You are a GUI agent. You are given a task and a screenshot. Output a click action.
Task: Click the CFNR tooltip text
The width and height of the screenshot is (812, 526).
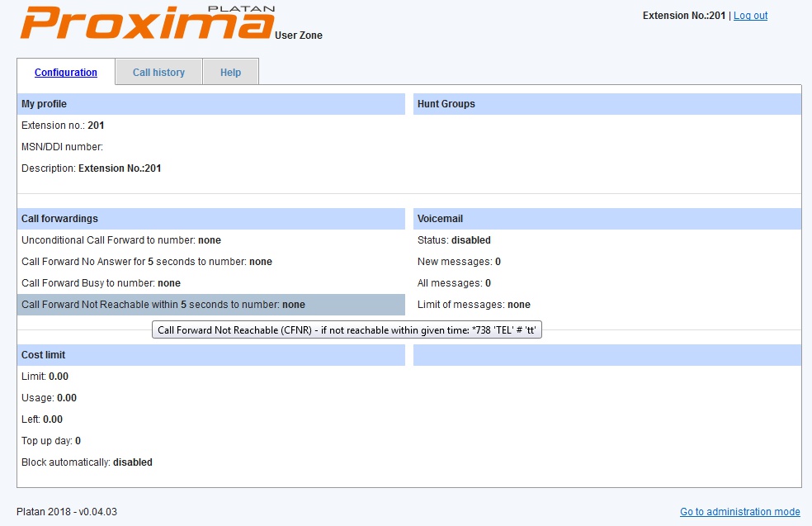pos(347,330)
